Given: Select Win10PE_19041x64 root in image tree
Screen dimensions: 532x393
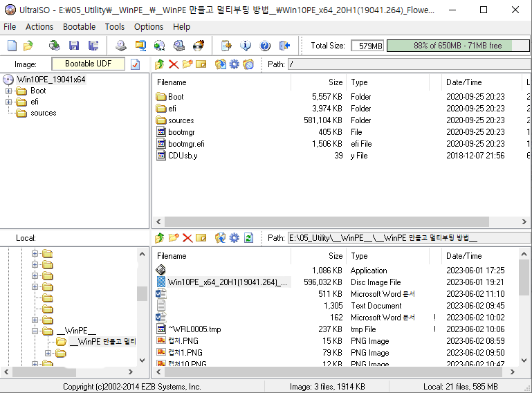Looking at the screenshot, I should coord(51,80).
